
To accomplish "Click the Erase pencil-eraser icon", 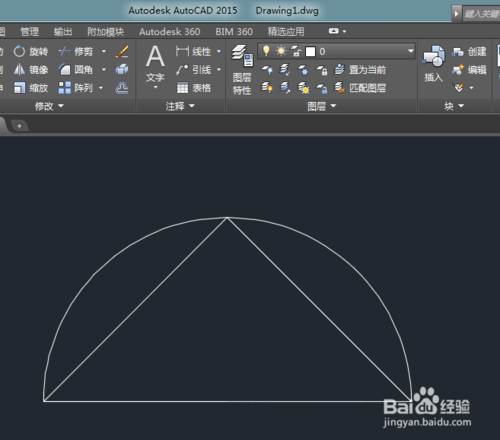I will pos(122,52).
